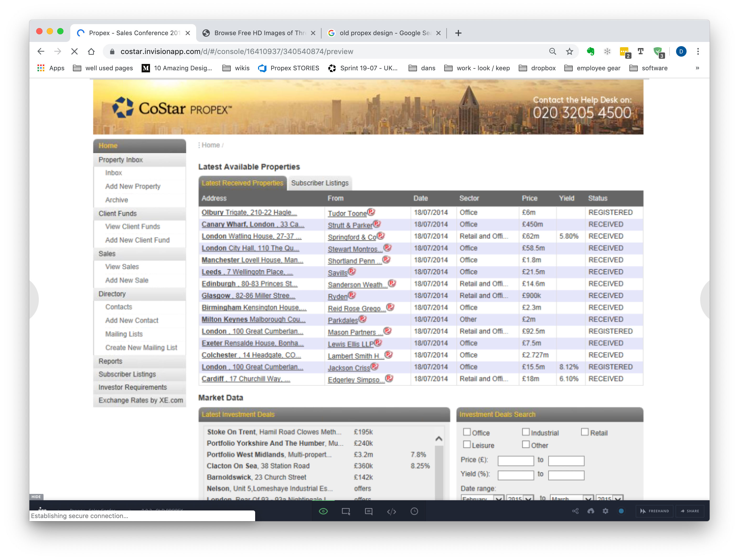The image size is (739, 560).
Task: Switch to InVision preview mode eye icon
Action: (323, 511)
